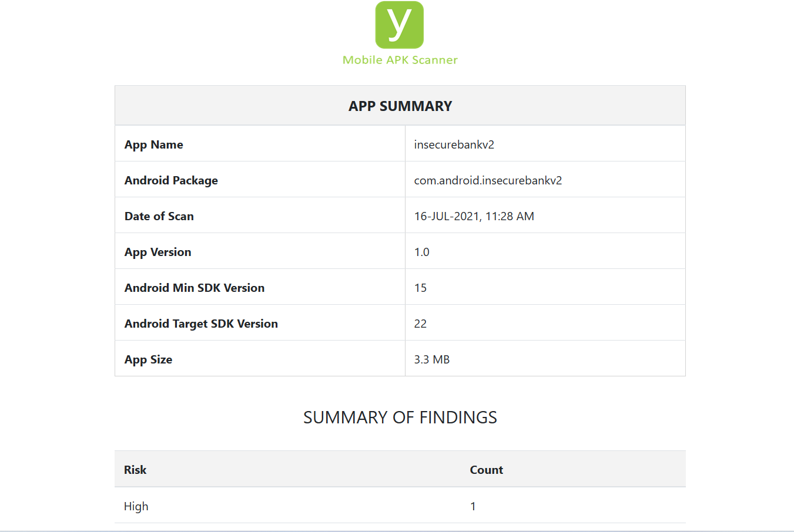Select the App Version row
This screenshot has width=794, height=532.
coord(158,251)
